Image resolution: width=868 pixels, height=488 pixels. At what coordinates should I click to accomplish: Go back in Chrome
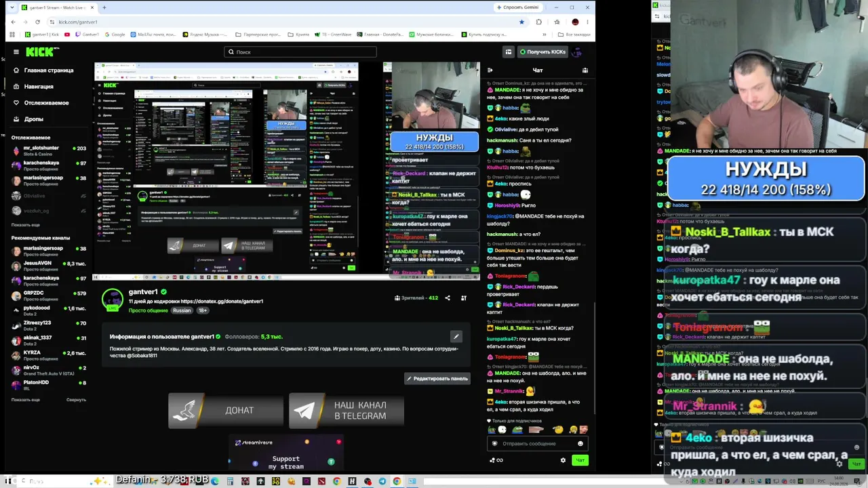13,22
